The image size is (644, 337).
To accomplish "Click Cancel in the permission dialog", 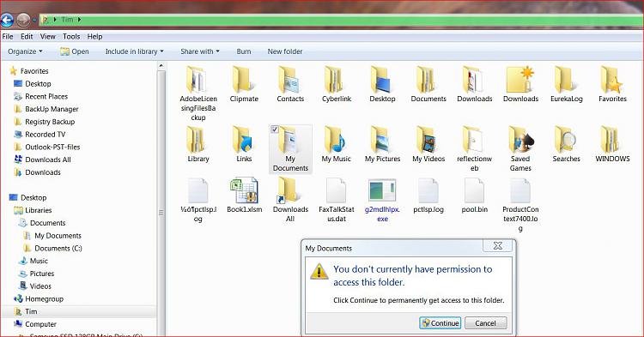I will coord(485,323).
